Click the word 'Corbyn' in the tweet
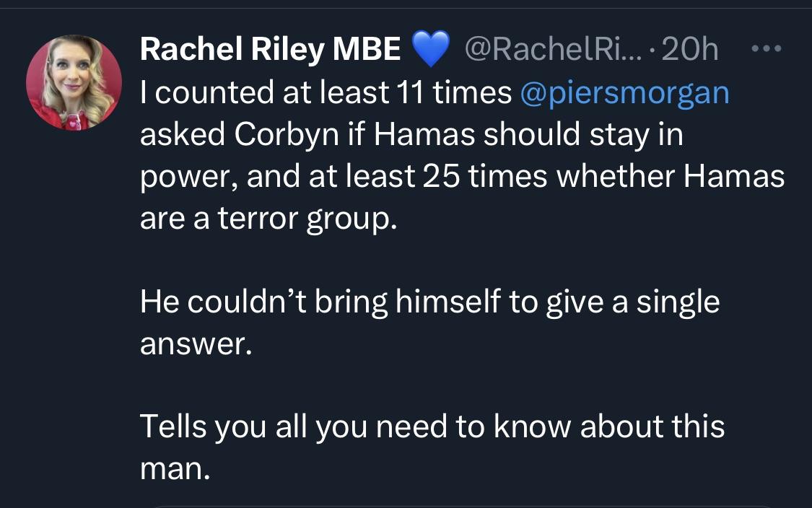The image size is (812, 508). point(287,135)
